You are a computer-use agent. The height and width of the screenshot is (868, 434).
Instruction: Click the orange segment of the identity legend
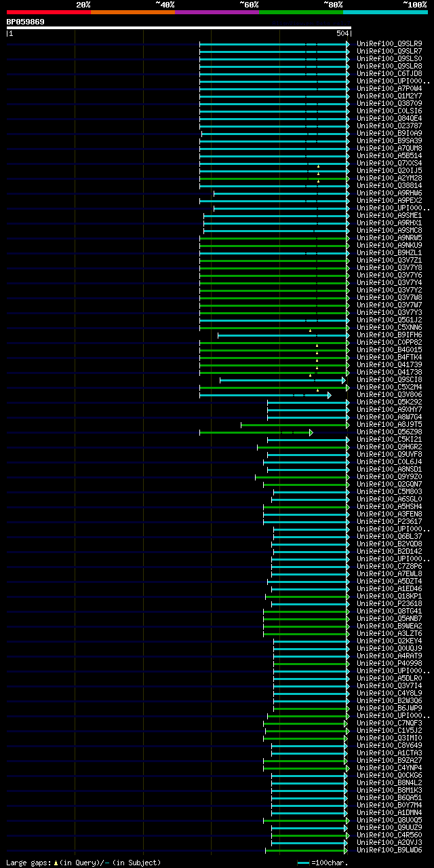click(x=132, y=12)
